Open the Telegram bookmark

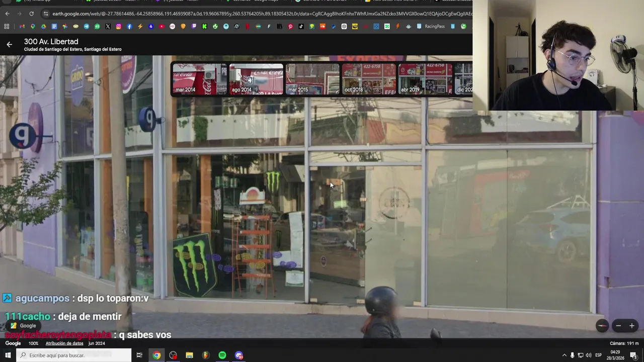pos(86,26)
